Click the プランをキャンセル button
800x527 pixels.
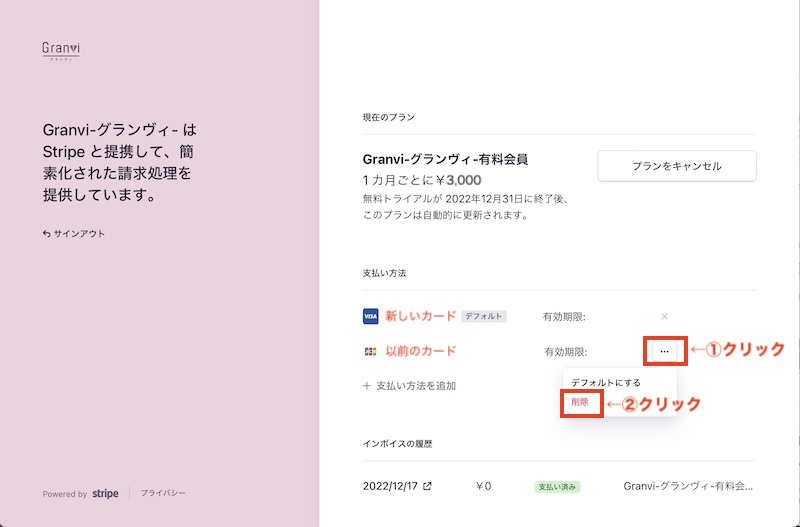coord(677,166)
